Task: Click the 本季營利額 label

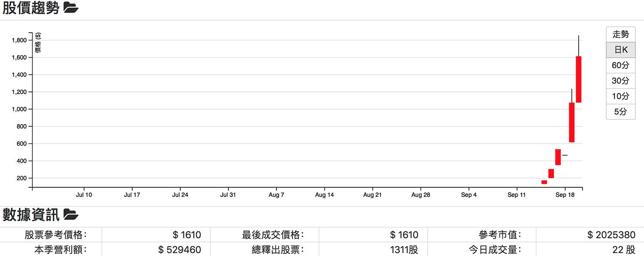Action: (x=60, y=250)
